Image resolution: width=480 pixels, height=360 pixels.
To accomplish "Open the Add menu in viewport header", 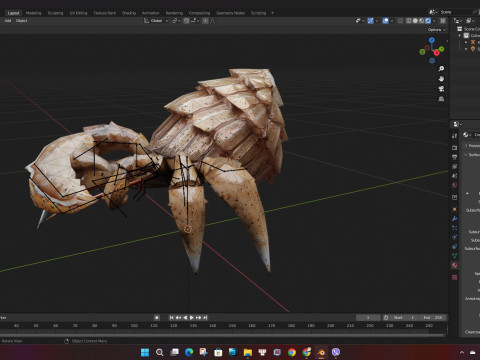I will pos(8,21).
